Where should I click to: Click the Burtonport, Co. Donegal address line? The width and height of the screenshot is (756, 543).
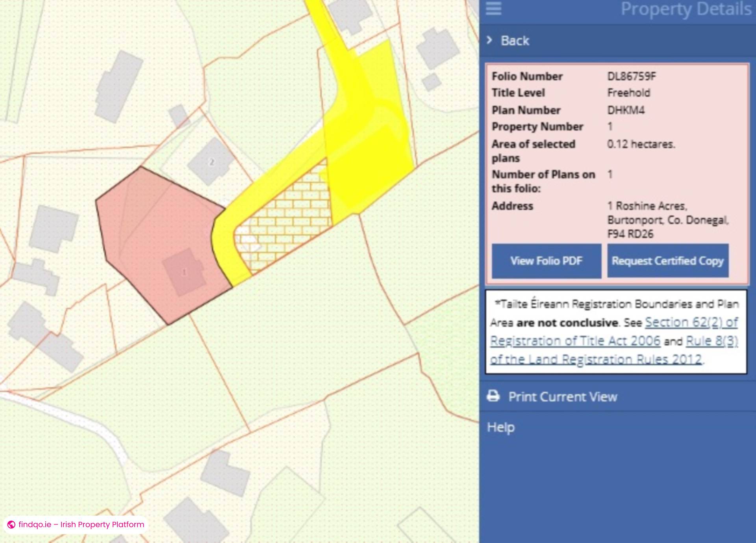[x=668, y=220]
